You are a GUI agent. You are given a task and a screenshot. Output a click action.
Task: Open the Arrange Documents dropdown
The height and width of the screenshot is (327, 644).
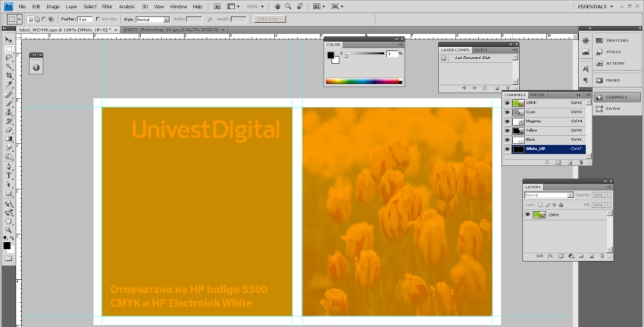pos(319,6)
